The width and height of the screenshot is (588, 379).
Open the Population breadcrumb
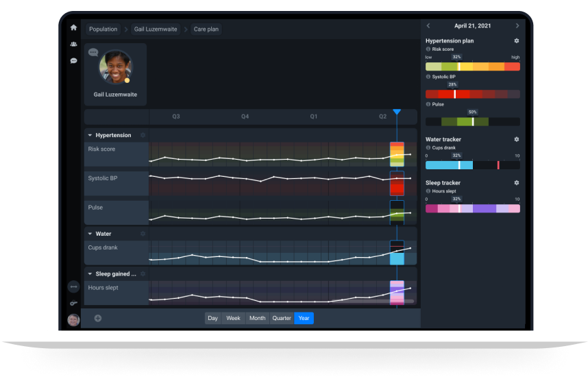pos(103,29)
